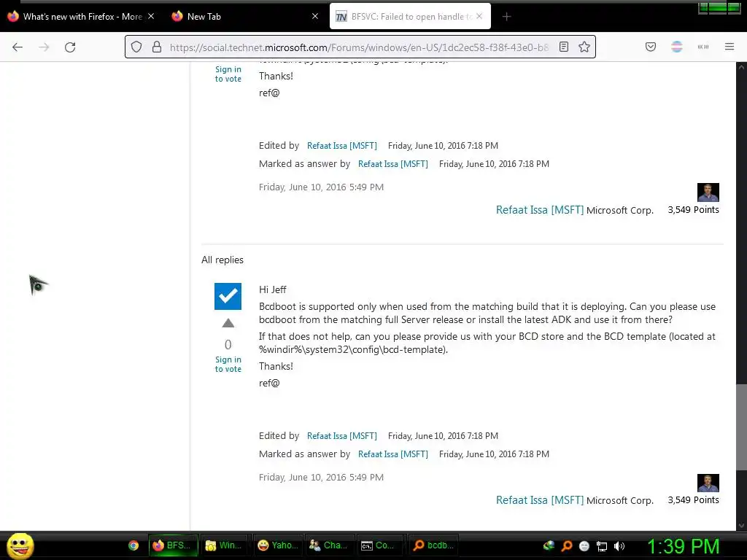
Task: Click the network tray icon
Action: pyautogui.click(x=602, y=546)
